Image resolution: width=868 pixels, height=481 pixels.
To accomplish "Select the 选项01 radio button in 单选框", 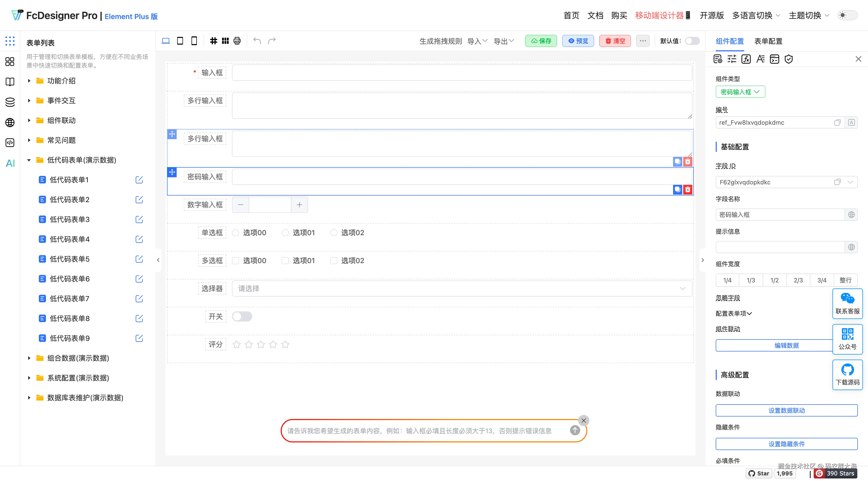I will (x=285, y=233).
